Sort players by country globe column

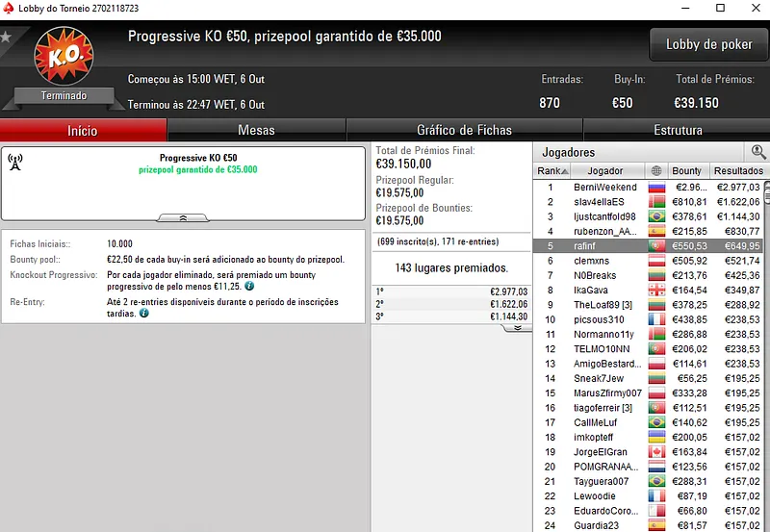(656, 170)
